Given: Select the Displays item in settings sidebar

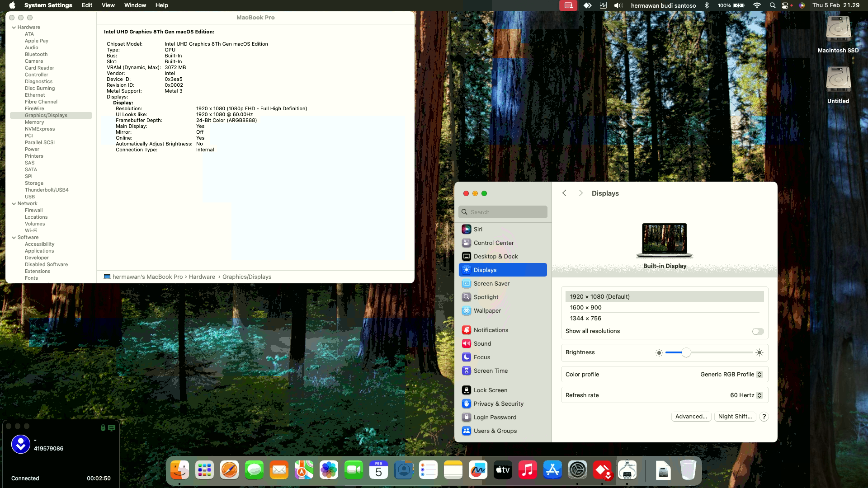Looking at the screenshot, I should pos(503,270).
